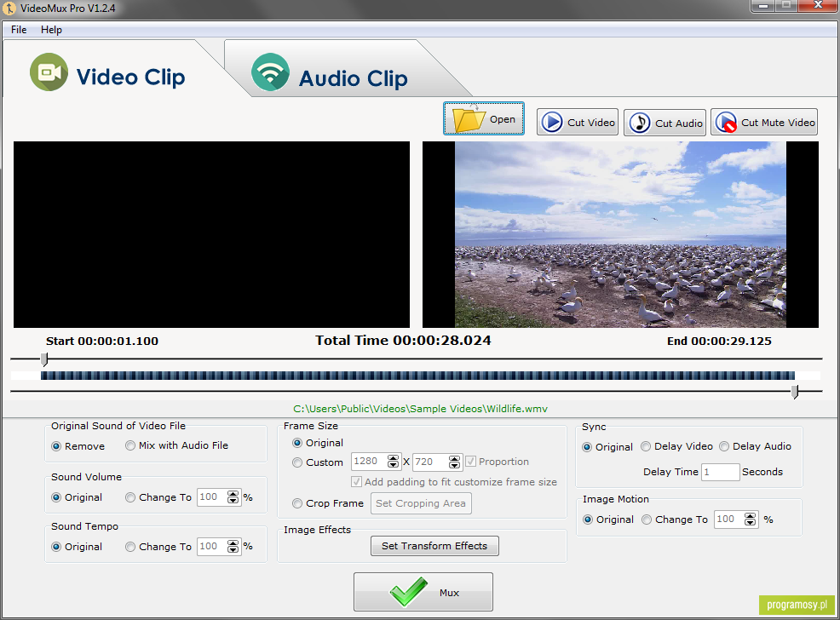Open the Help menu

[x=51, y=30]
